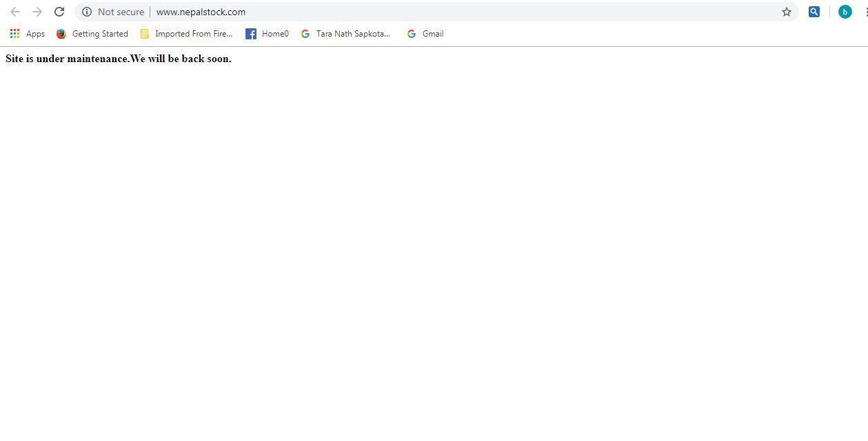Click the blue search extension icon
The height and width of the screenshot is (441, 868).
pos(814,12)
